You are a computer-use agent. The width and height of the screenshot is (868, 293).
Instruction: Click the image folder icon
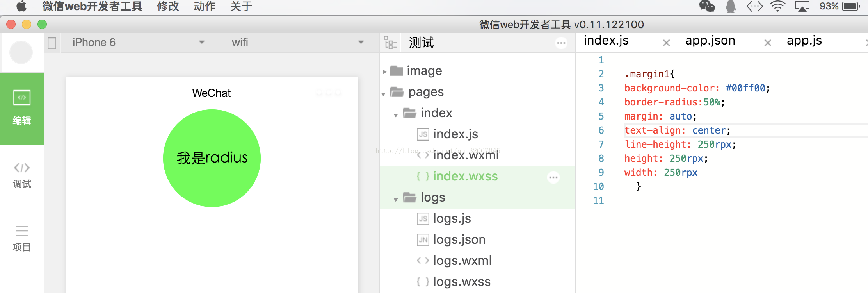[397, 71]
